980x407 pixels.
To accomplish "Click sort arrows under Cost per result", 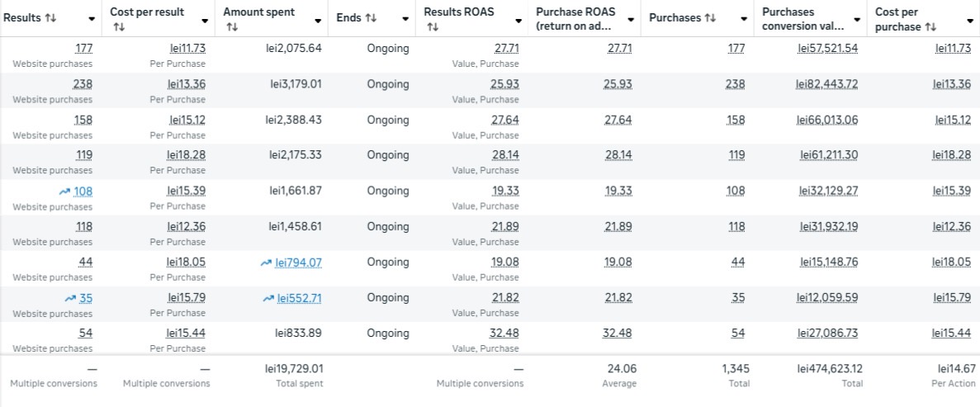I will (116, 27).
